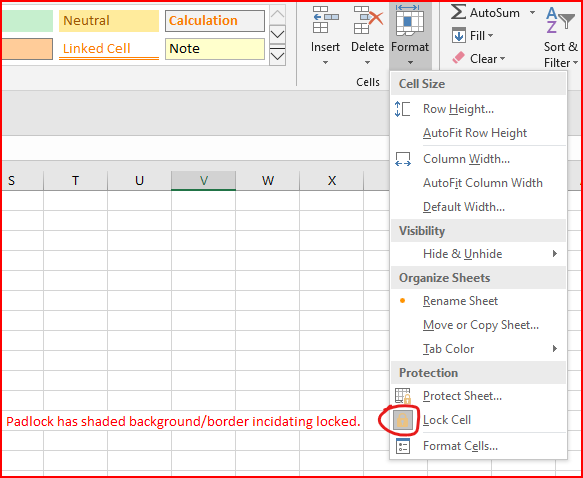
Task: Click the Clear eraser icon
Action: click(458, 58)
